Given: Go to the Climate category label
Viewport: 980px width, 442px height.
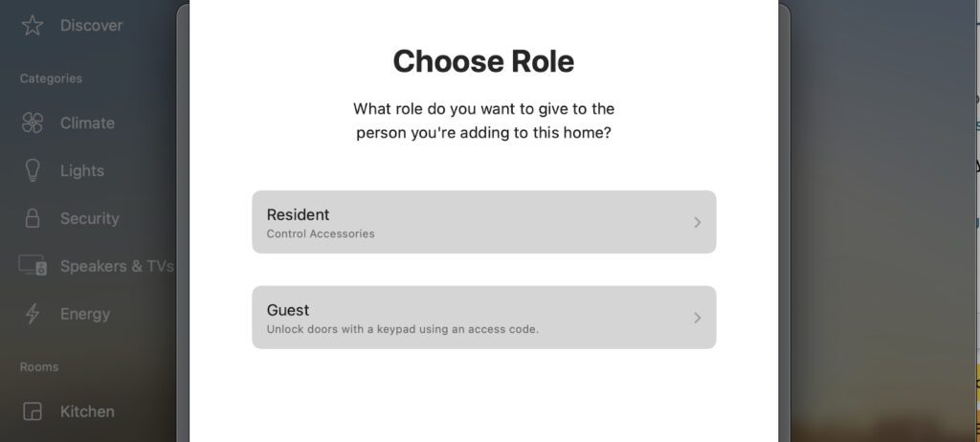Looking at the screenshot, I should (x=87, y=122).
